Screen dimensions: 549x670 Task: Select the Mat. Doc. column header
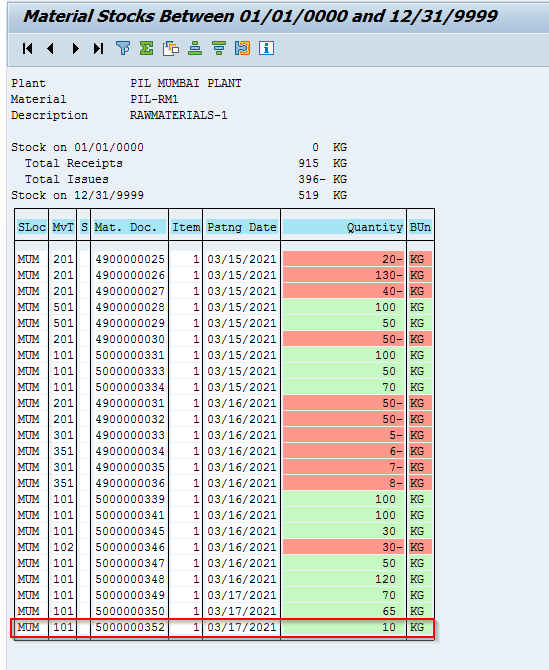click(x=129, y=227)
